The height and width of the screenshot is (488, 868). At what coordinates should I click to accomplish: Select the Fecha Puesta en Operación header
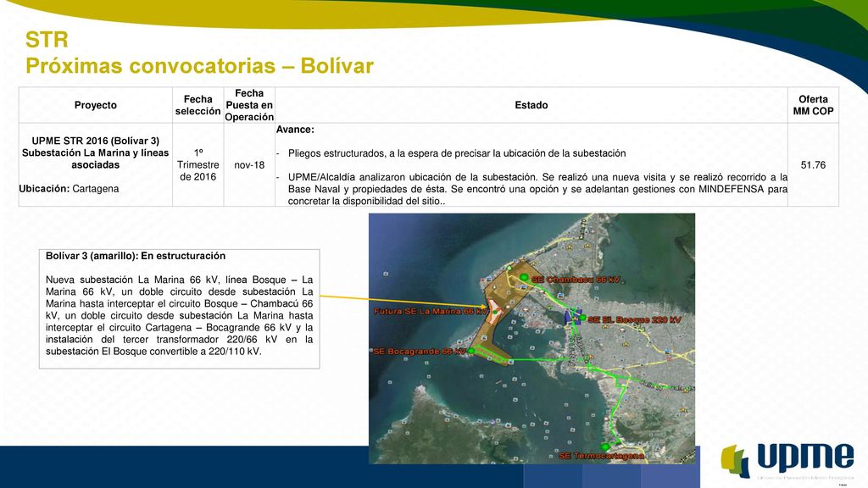tap(249, 105)
